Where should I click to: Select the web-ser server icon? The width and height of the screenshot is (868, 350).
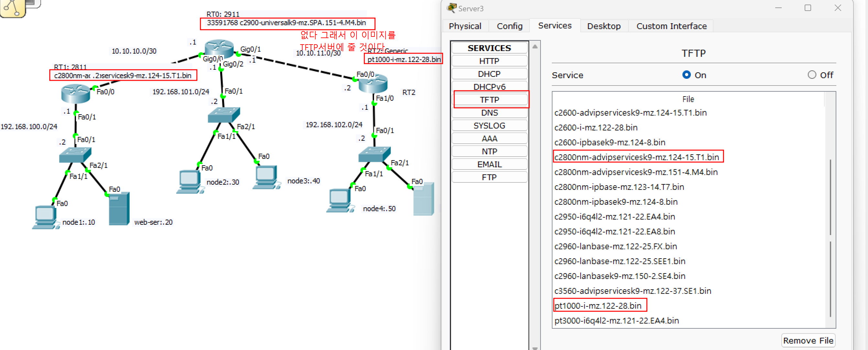pyautogui.click(x=119, y=209)
